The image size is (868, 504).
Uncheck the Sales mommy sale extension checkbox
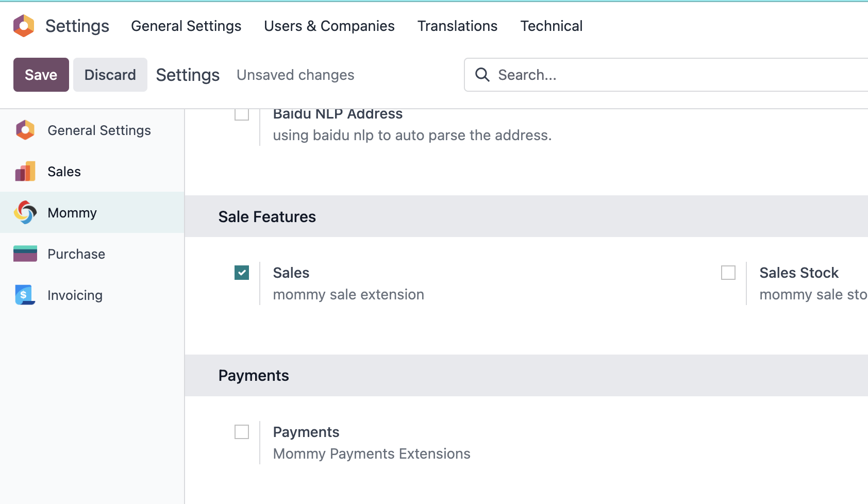click(242, 273)
